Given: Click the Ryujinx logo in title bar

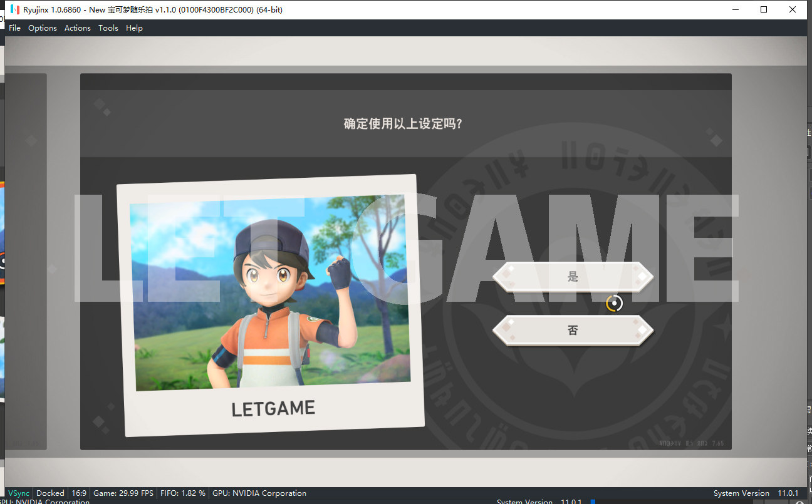Looking at the screenshot, I should pyautogui.click(x=15, y=9).
